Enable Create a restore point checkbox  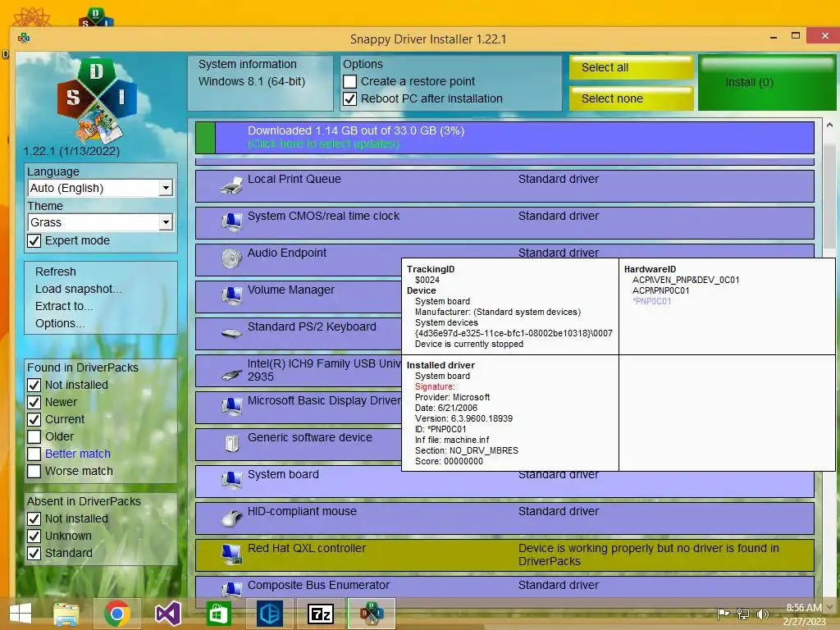349,81
